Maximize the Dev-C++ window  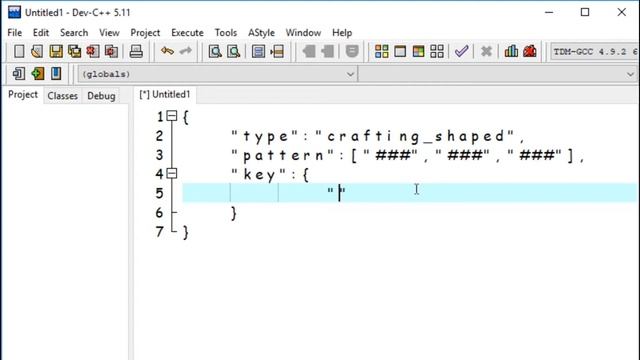point(585,12)
